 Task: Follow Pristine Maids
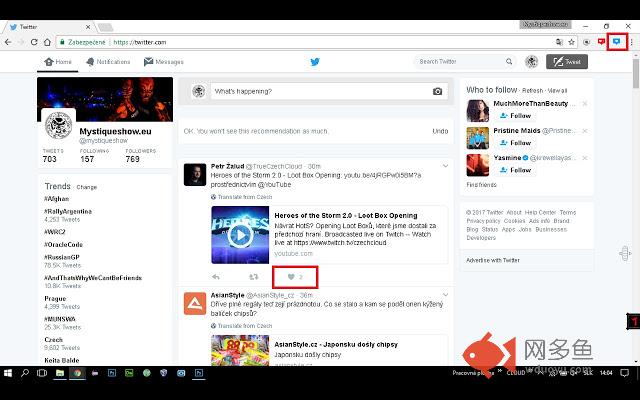point(515,143)
